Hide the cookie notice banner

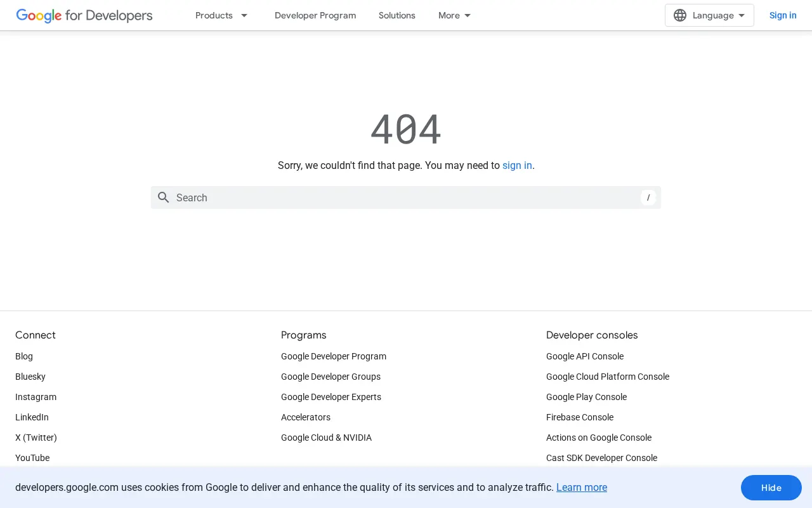[x=771, y=488]
